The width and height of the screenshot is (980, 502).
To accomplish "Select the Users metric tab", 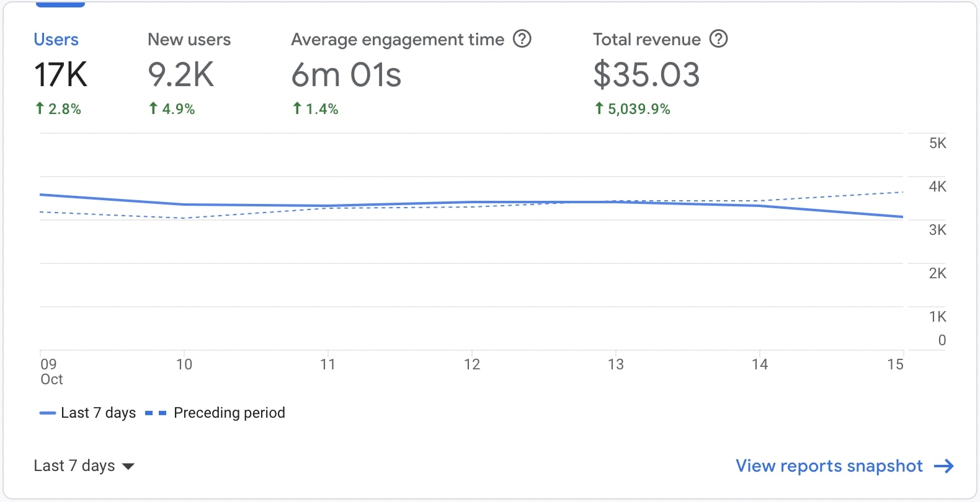I will (x=61, y=73).
